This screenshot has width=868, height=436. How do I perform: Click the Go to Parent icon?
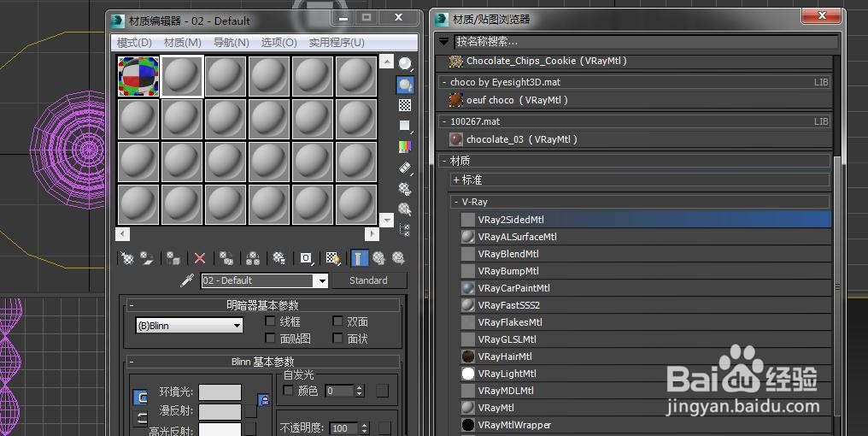point(378,258)
